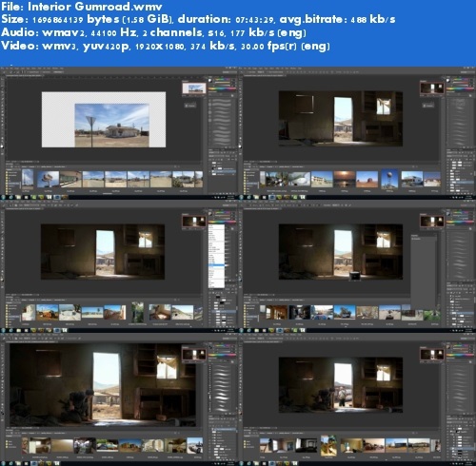Open the red desert rock thumbnail, top-right filmstrip
476x466 pixels.
[367, 179]
